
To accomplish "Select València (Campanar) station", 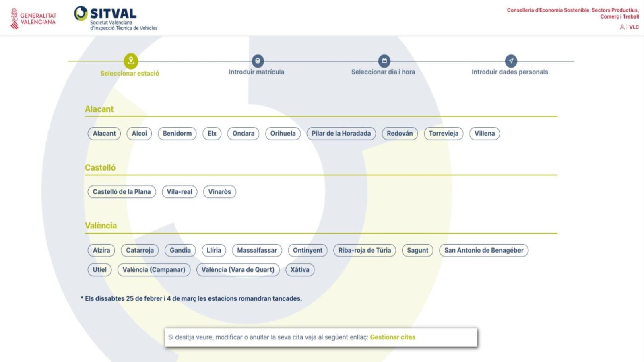I will click(x=154, y=270).
